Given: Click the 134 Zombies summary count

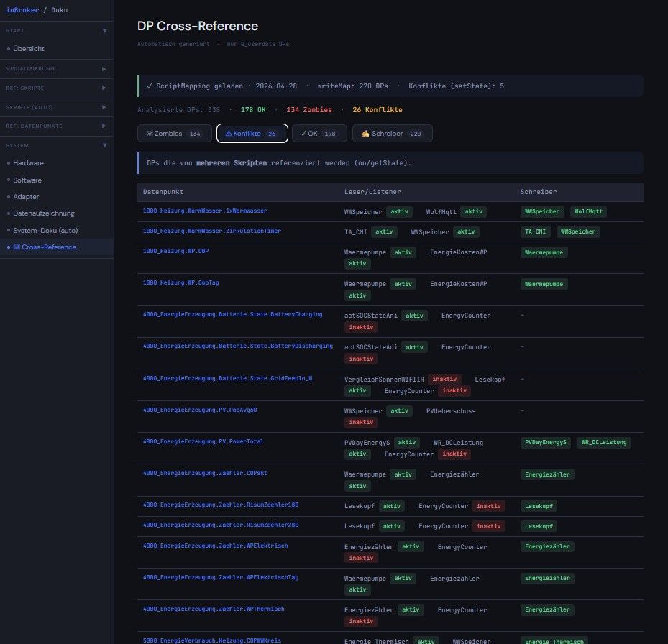Looking at the screenshot, I should tap(309, 110).
